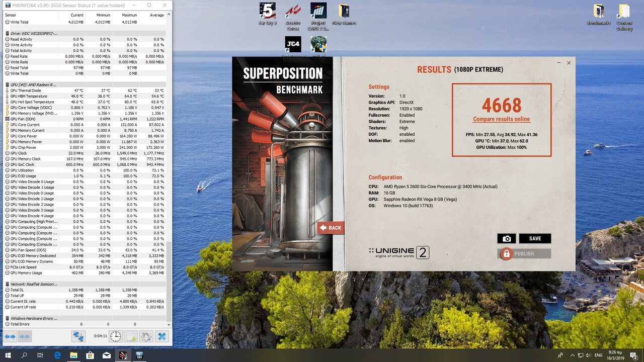Click the PUBLISH button
This screenshot has width=644, height=362.
(524, 254)
